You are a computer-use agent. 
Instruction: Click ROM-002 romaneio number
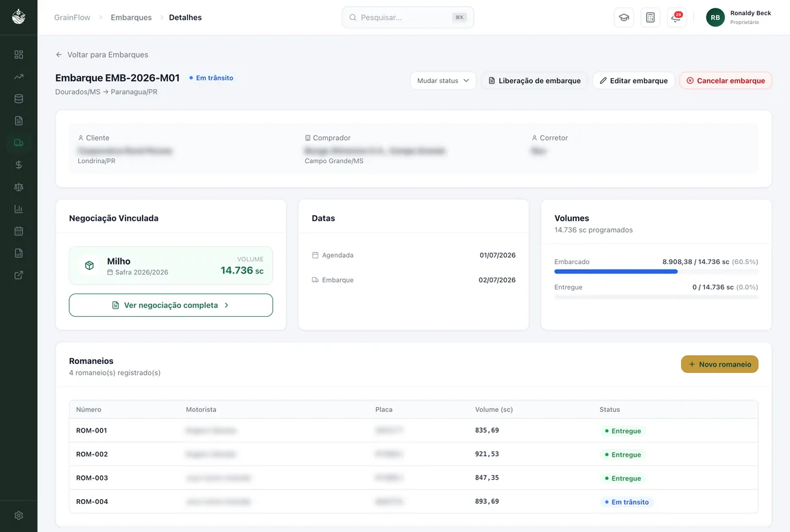(x=92, y=454)
